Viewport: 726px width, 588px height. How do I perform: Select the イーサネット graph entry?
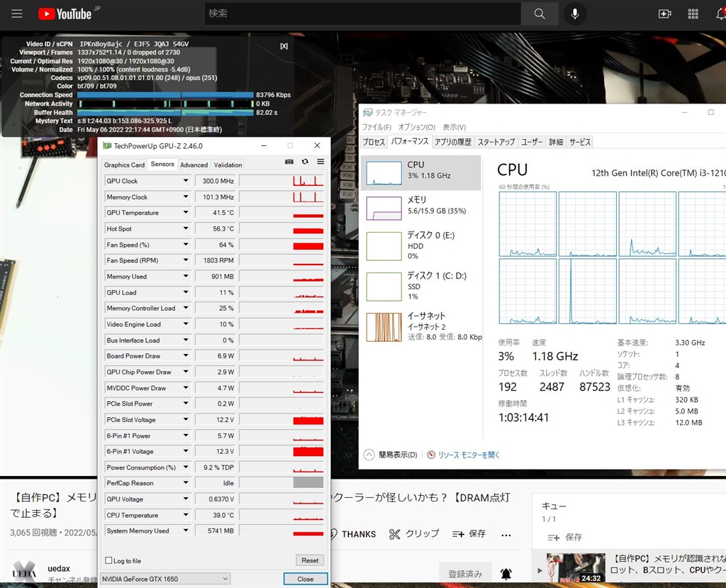pos(384,327)
